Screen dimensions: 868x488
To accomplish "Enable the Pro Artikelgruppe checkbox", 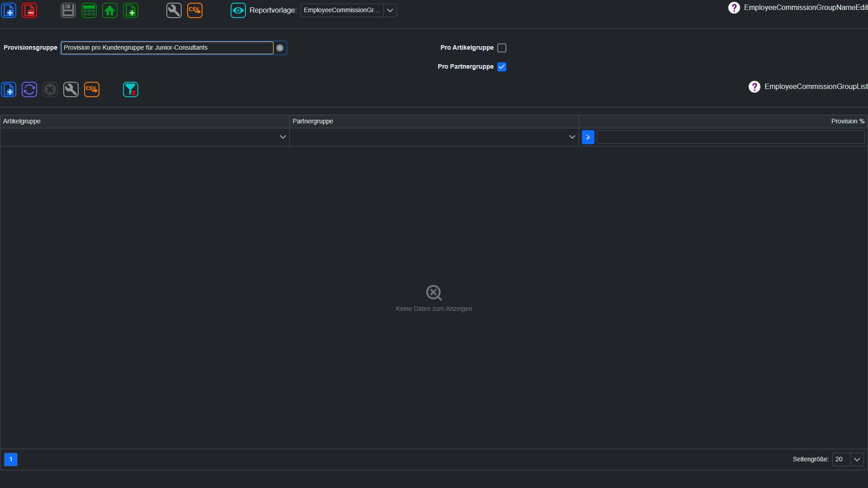I will click(502, 48).
